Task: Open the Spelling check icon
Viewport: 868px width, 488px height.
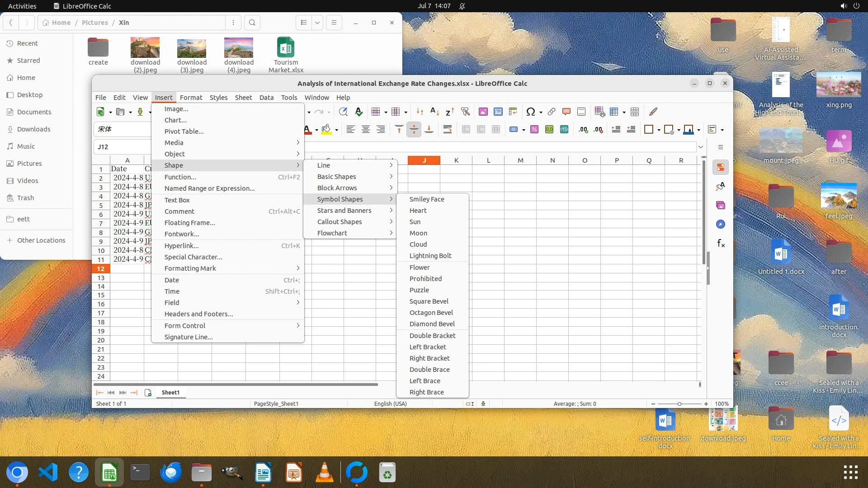Action: coord(359,112)
